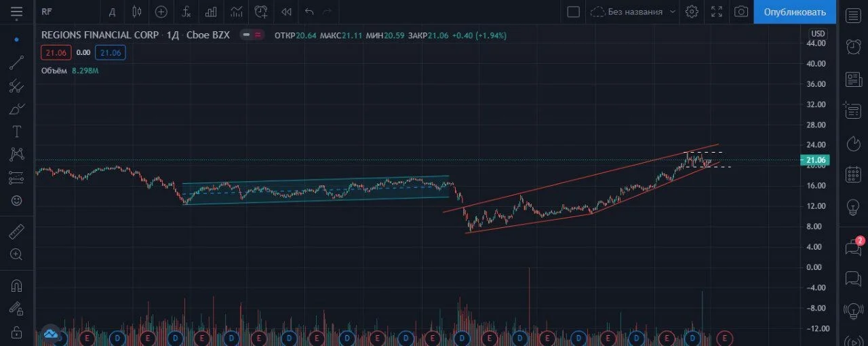Click the 21.06 current price label on axis
Screen dimensions: 868x346
[816, 161]
